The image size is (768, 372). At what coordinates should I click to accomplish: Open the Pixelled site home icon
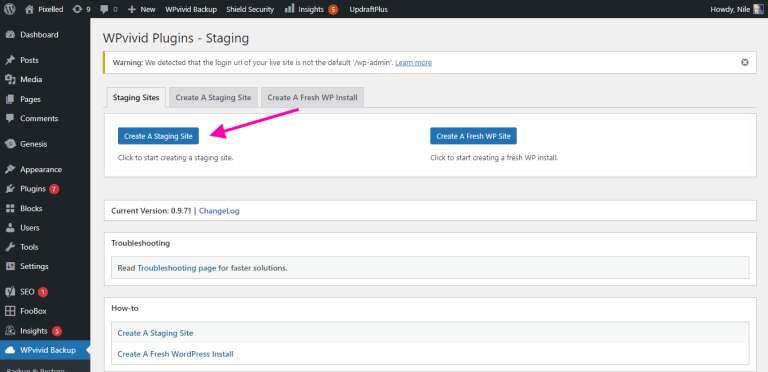pyautogui.click(x=29, y=9)
